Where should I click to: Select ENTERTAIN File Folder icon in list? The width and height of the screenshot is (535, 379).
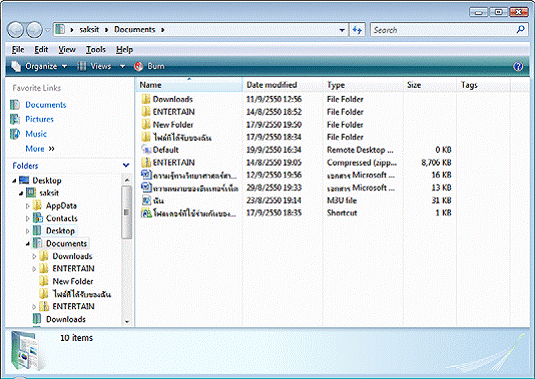coord(146,112)
